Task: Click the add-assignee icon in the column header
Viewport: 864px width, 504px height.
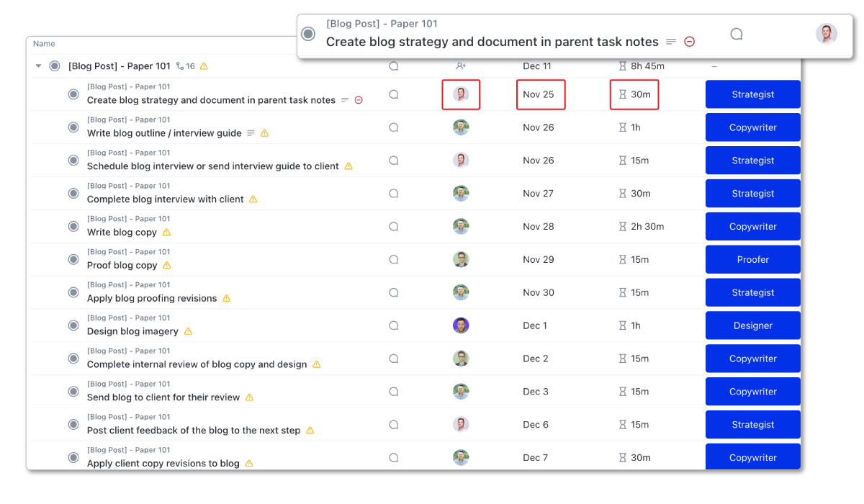Action: tap(460, 66)
